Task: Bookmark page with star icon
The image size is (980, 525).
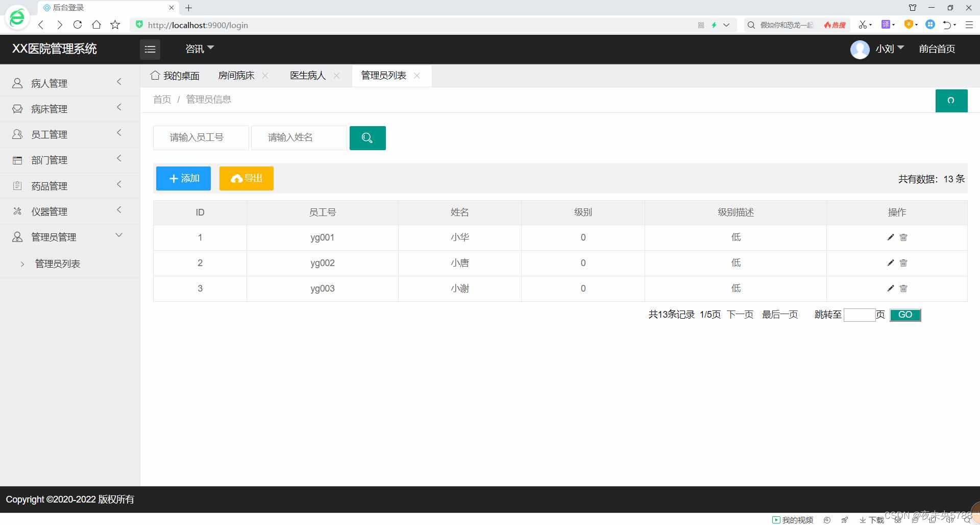Action: tap(115, 25)
